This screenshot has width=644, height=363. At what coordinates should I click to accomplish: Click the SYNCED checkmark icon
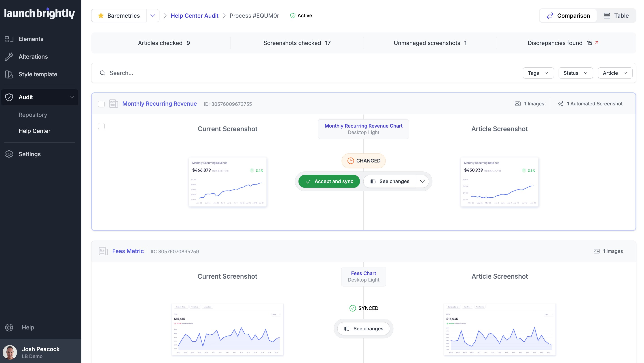[352, 308]
